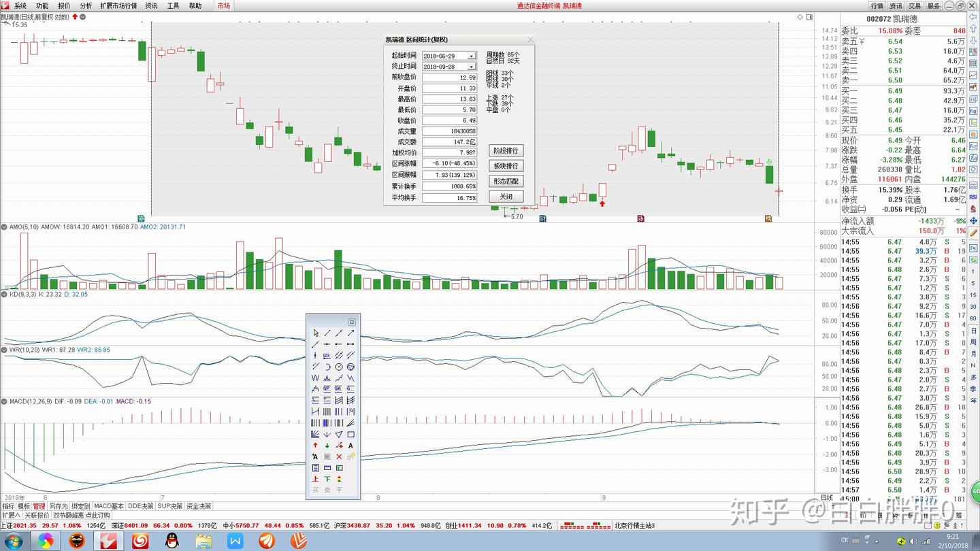Click the 行情 button at top right

click(x=877, y=5)
